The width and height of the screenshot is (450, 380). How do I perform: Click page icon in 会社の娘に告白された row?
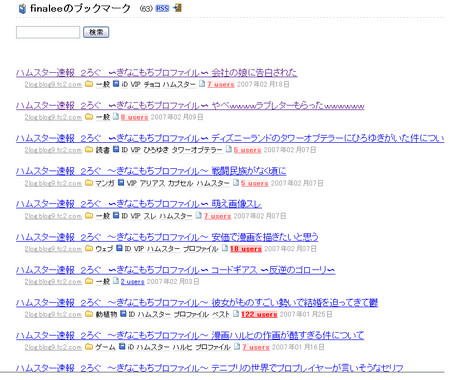pos(202,84)
